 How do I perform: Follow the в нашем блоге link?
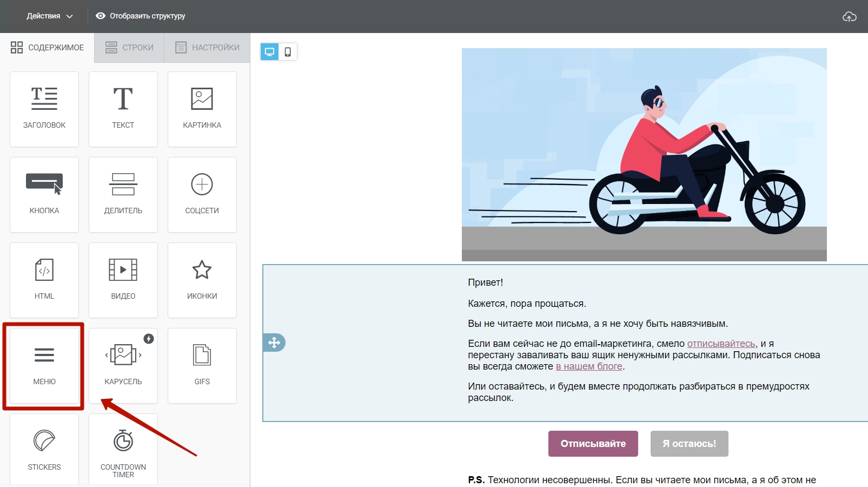pos(589,366)
